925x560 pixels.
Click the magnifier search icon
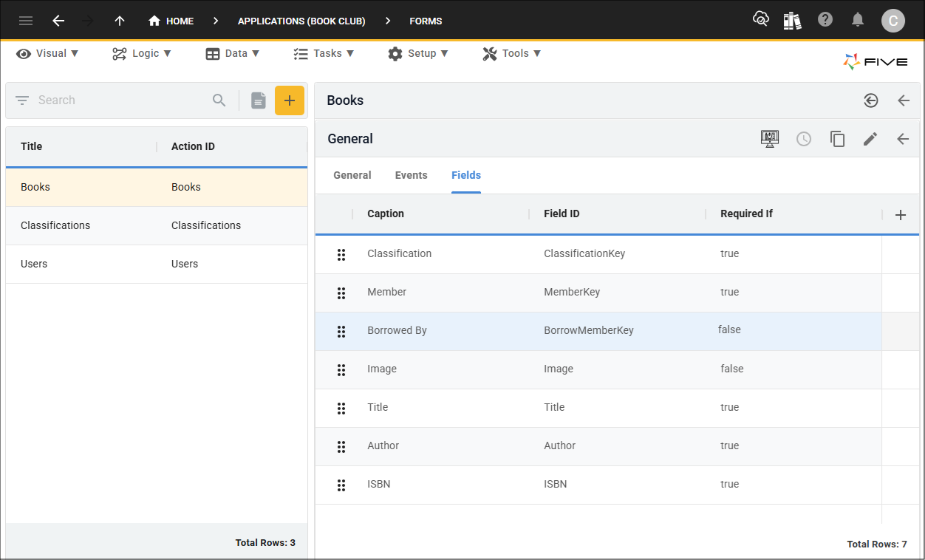[x=219, y=100]
